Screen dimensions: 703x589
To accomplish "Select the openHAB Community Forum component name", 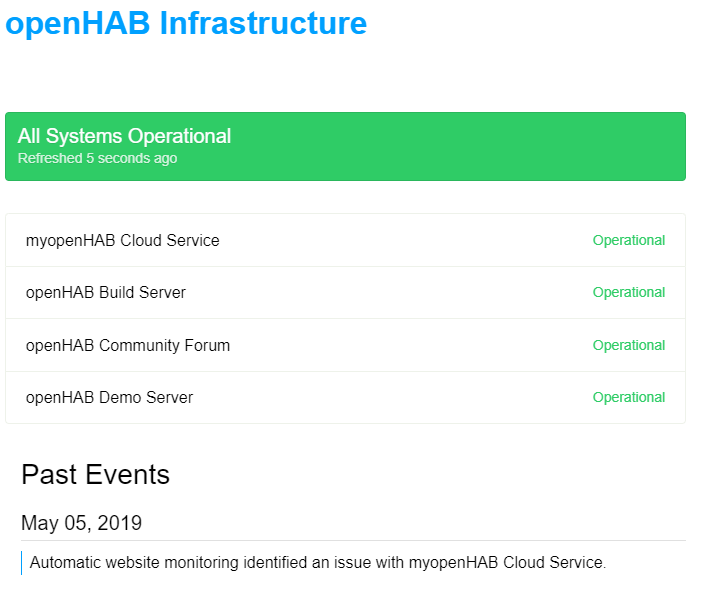I will [127, 345].
